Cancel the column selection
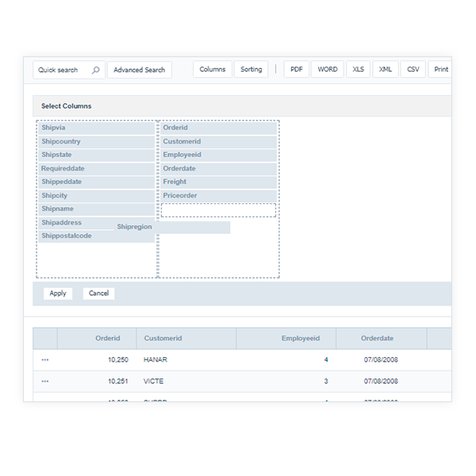 click(x=98, y=294)
